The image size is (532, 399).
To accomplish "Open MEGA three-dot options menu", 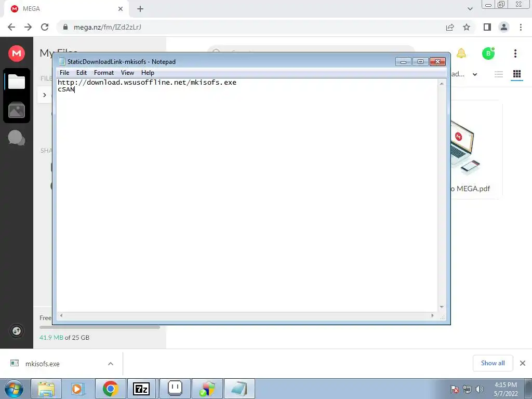I will [x=515, y=54].
